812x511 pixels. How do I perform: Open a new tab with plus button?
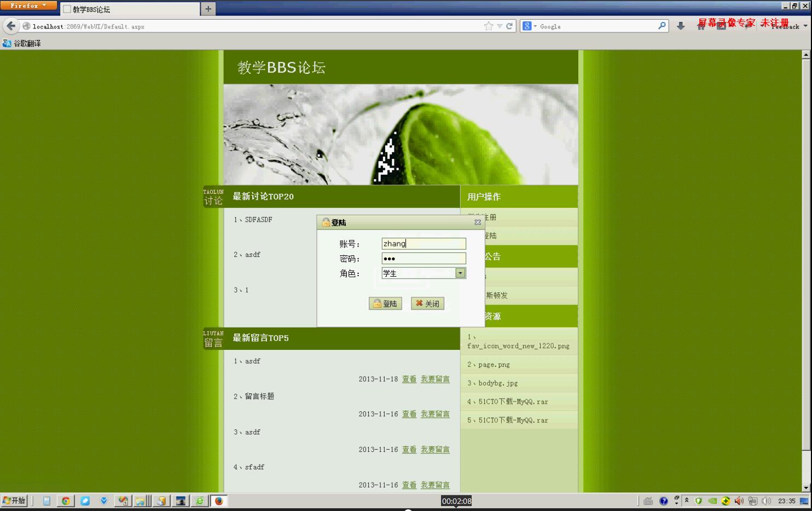point(208,9)
